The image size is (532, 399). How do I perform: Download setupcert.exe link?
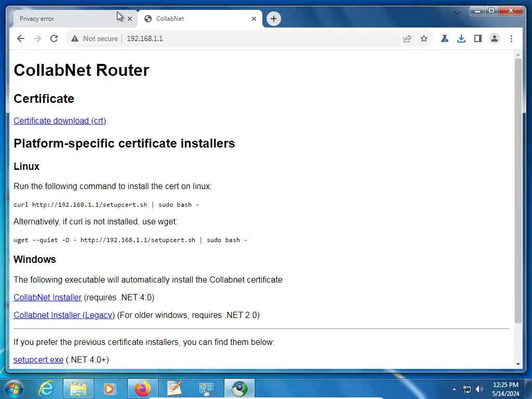pyautogui.click(x=38, y=360)
